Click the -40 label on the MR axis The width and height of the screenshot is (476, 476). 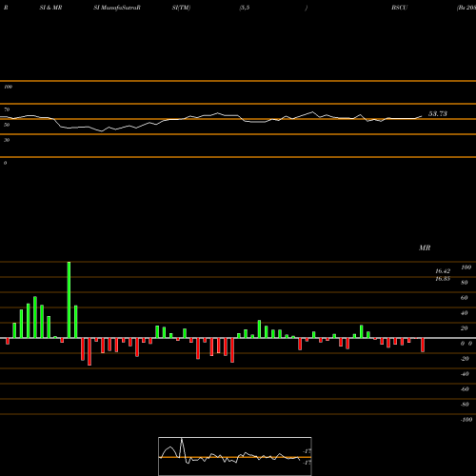tap(465, 374)
